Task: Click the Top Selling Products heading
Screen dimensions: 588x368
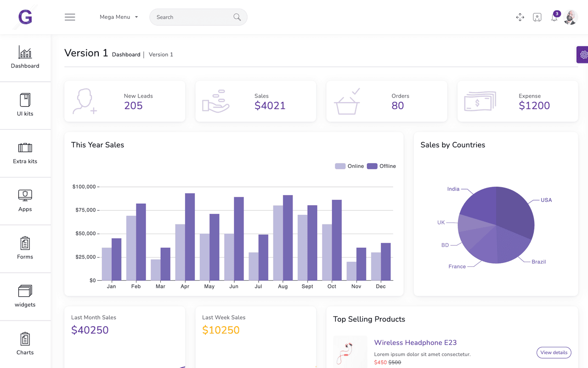Action: [369, 319]
